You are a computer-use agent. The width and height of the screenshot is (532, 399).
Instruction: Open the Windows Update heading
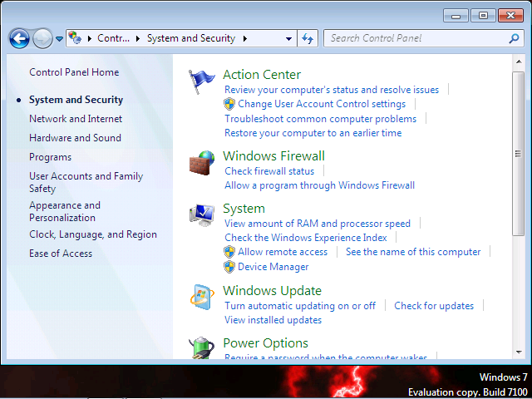272,291
